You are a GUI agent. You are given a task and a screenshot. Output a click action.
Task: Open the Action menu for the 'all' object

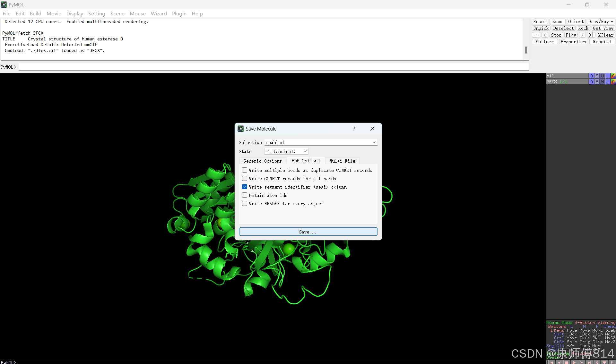point(591,76)
